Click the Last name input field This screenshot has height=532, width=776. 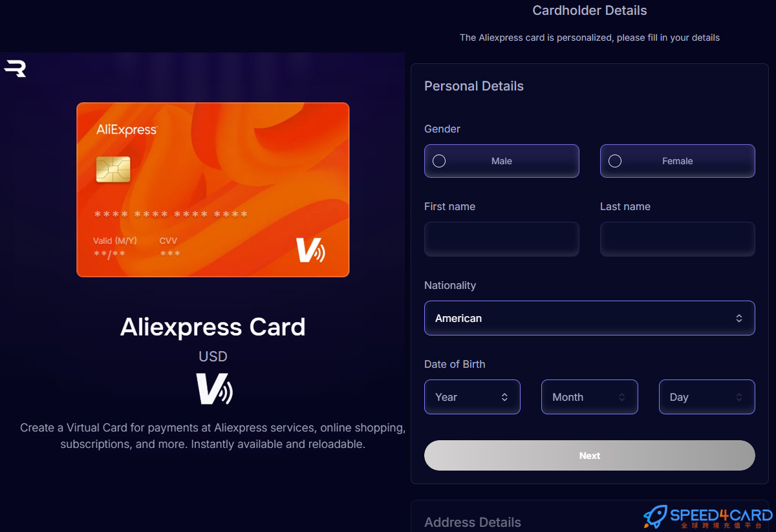click(x=678, y=239)
